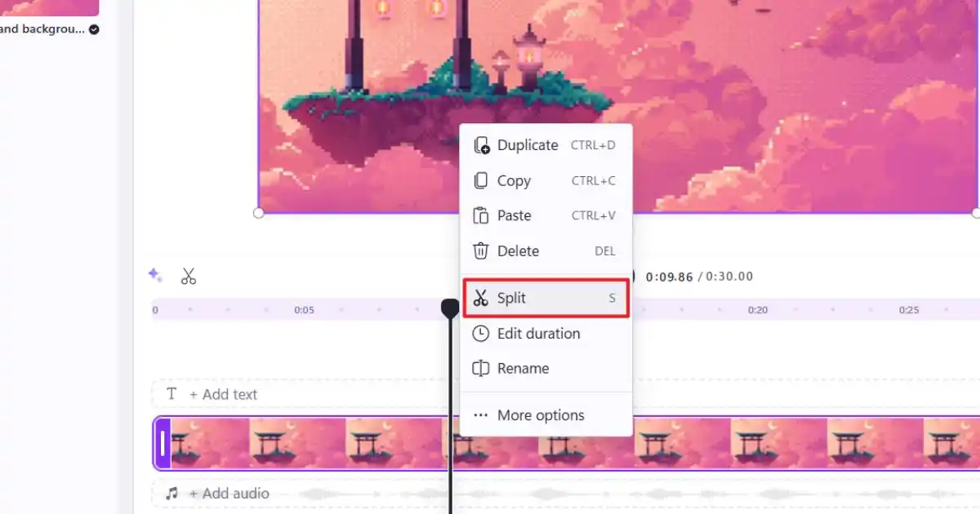Click the purple left trim handle of the clip

click(163, 444)
